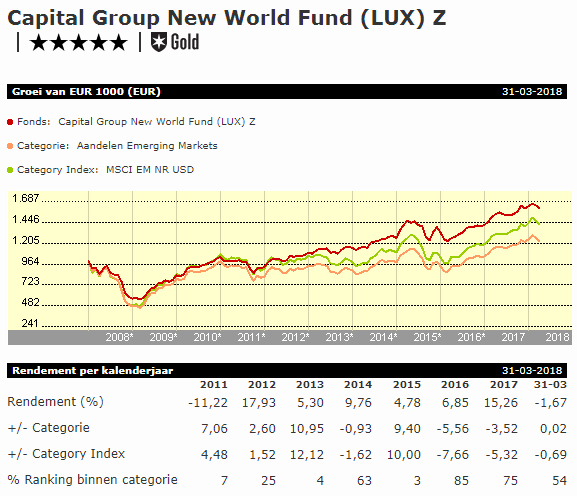Viewport: 577px width, 496px height.
Task: Click the Rendement value 15,26
Action: coord(501,403)
